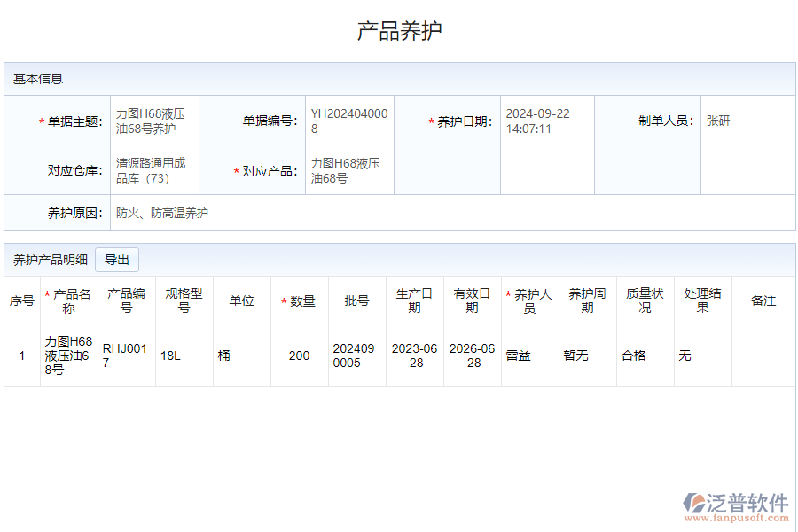
Task: Click the 养护产品明细 section label
Action: [x=51, y=260]
